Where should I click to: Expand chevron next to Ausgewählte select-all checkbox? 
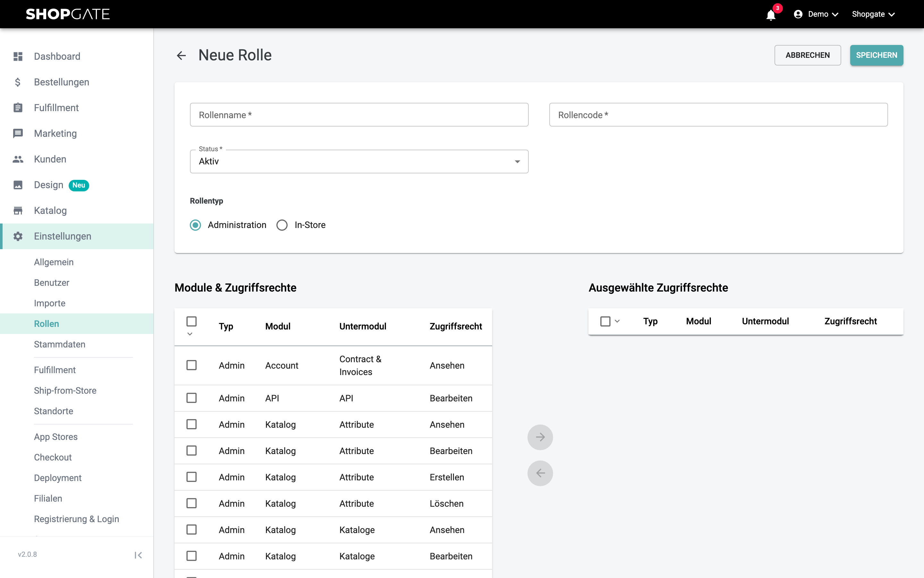pyautogui.click(x=617, y=321)
